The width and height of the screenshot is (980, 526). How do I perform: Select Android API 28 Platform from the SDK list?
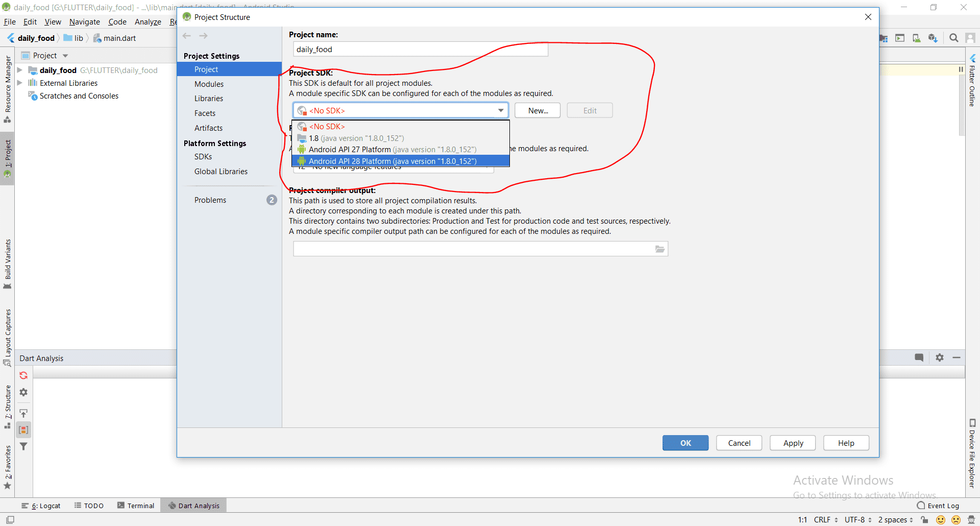click(393, 160)
